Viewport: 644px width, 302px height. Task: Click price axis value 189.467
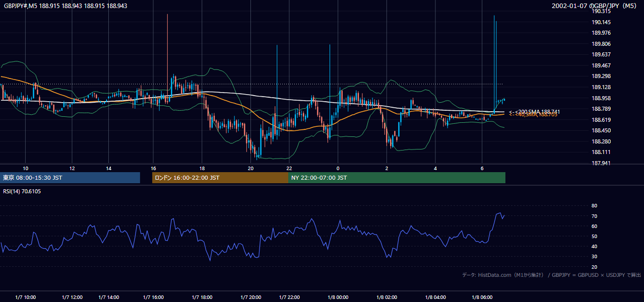(601, 65)
